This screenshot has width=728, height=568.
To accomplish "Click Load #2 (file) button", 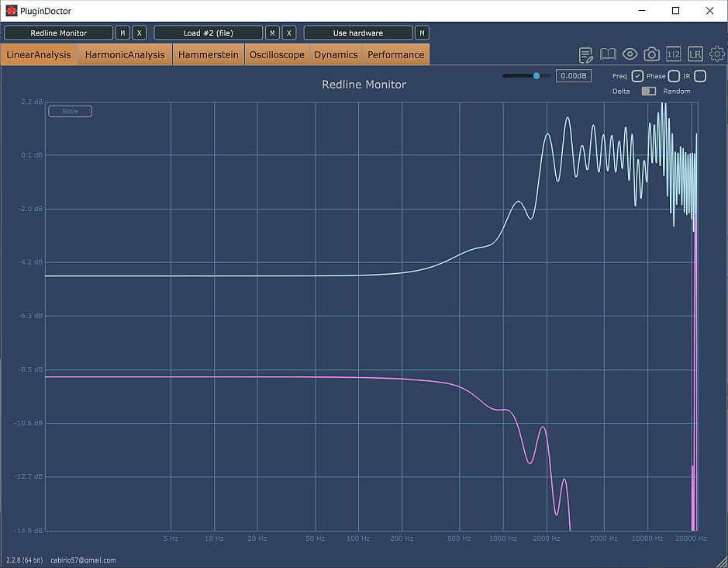I will [x=208, y=33].
